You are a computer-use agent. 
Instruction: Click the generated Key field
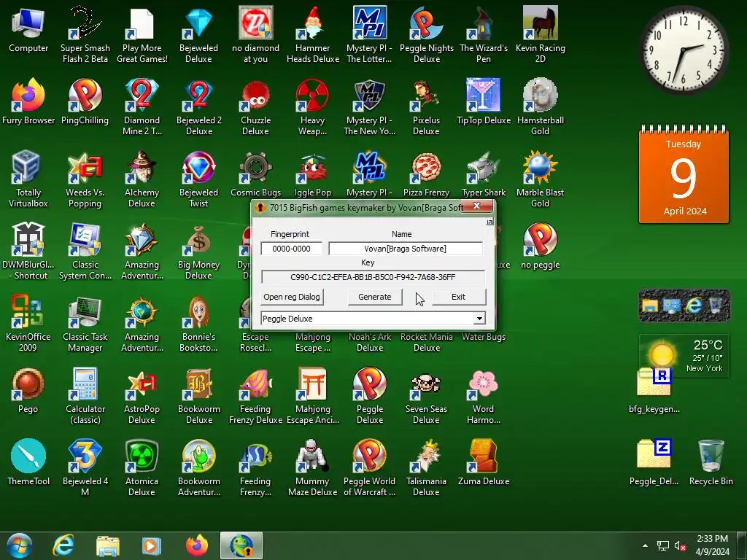(373, 277)
